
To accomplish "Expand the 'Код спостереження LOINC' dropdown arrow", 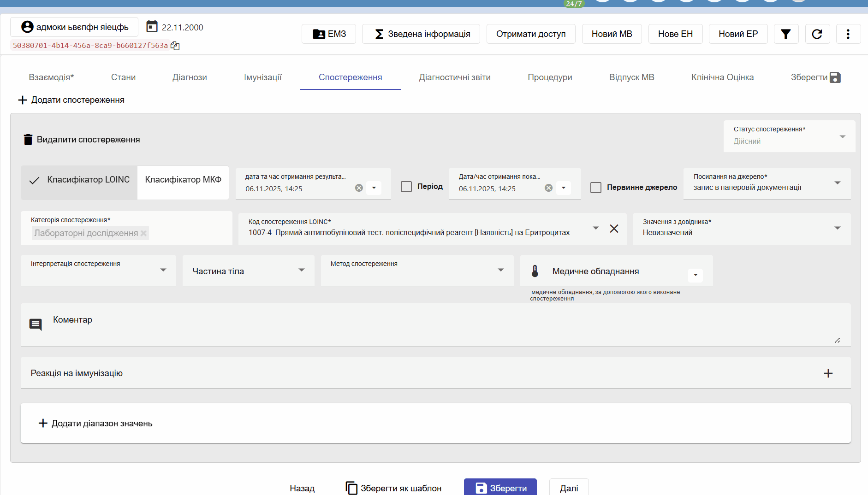I will (596, 228).
